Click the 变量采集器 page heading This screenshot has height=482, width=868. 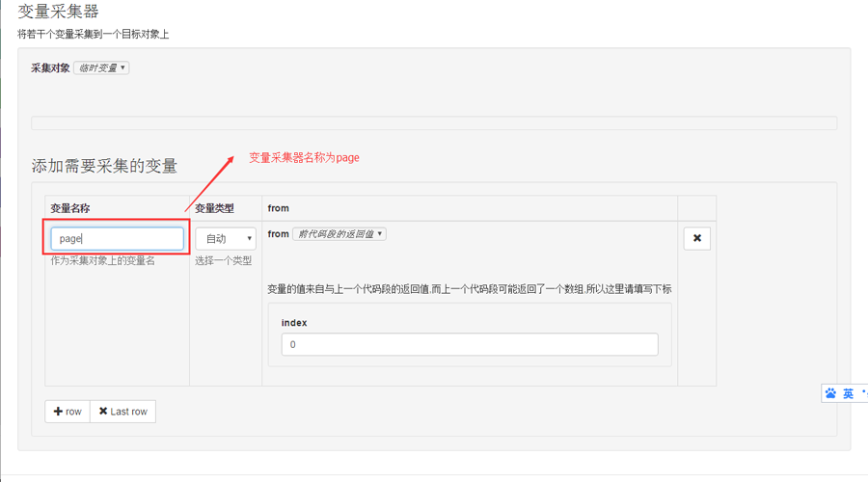(x=59, y=12)
